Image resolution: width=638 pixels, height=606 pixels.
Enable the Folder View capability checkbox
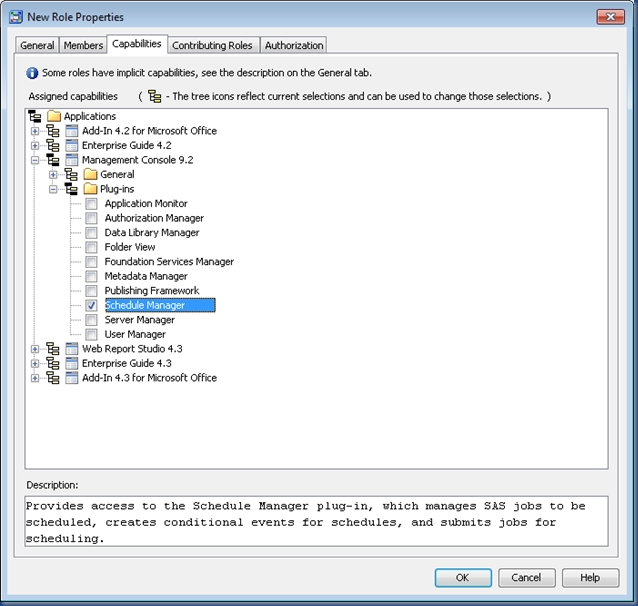pyautogui.click(x=91, y=247)
